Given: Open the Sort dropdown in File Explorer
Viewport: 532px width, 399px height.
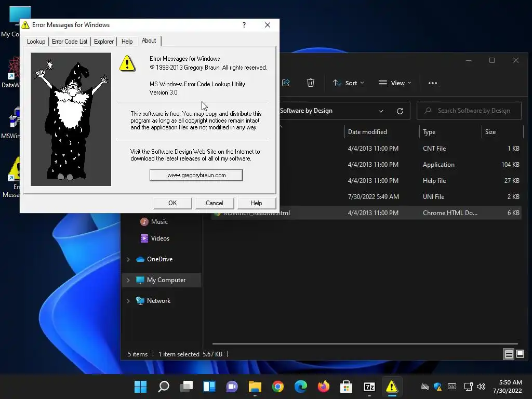Looking at the screenshot, I should coord(349,83).
